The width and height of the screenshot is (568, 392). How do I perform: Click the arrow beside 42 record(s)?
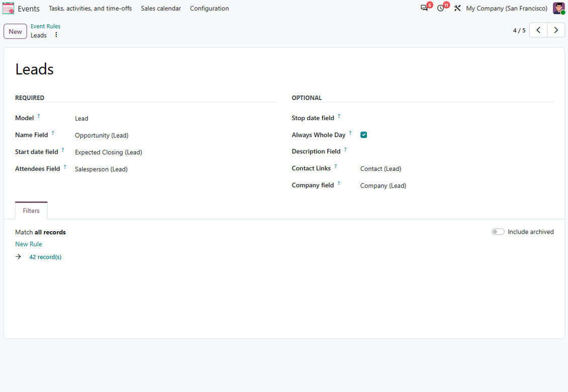click(19, 256)
